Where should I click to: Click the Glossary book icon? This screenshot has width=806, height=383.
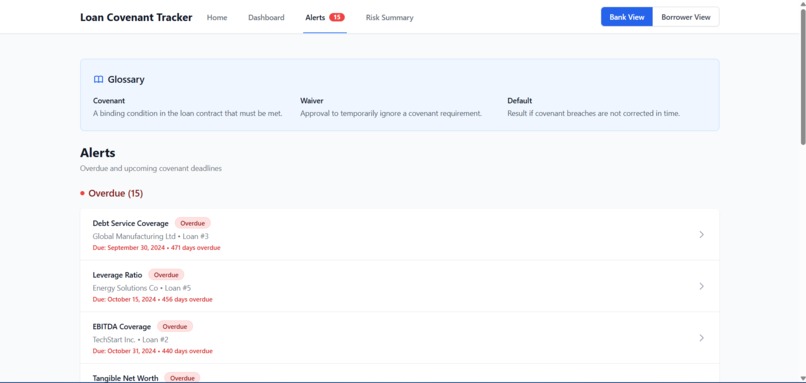click(98, 80)
